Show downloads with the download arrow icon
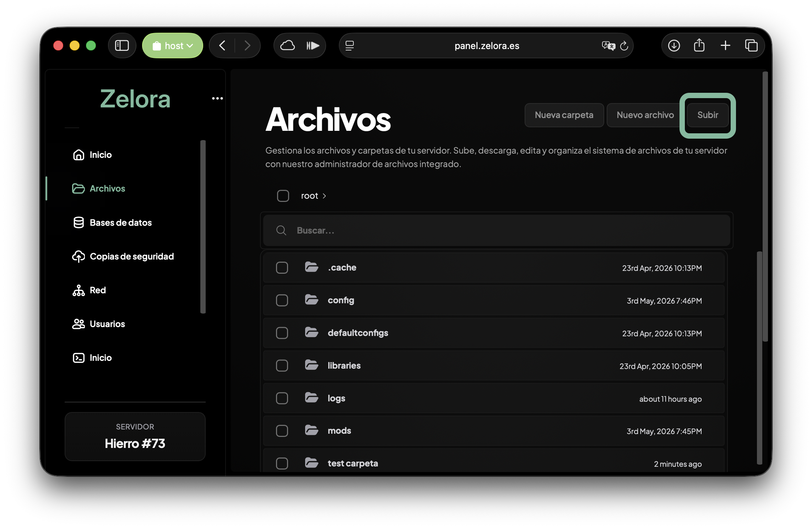The height and width of the screenshot is (529, 812). point(674,46)
